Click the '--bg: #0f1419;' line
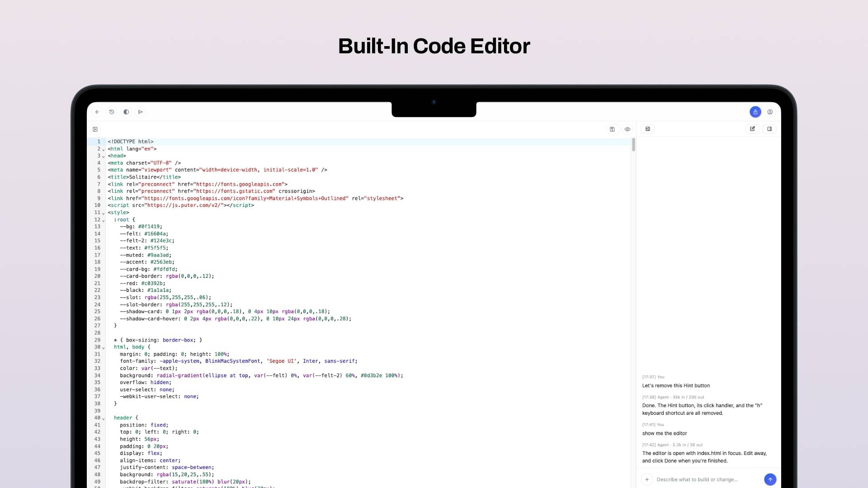The image size is (868, 488). [141, 227]
